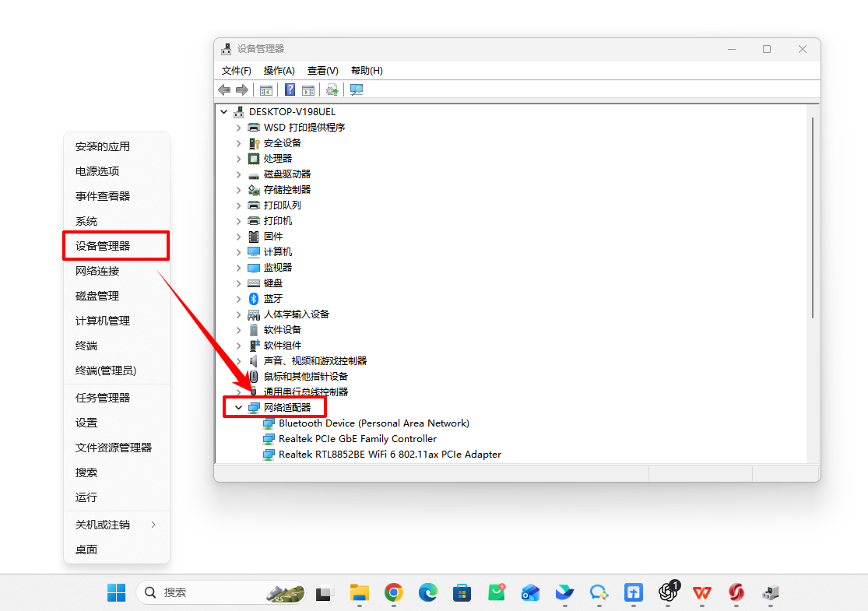Collapse the DESKTOP-V198UEL root node

click(223, 112)
